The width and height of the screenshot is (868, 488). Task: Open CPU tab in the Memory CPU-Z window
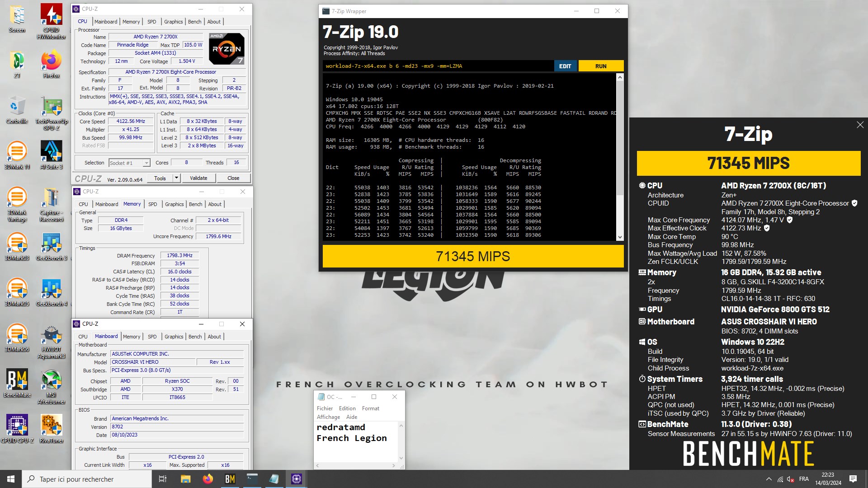click(x=84, y=204)
